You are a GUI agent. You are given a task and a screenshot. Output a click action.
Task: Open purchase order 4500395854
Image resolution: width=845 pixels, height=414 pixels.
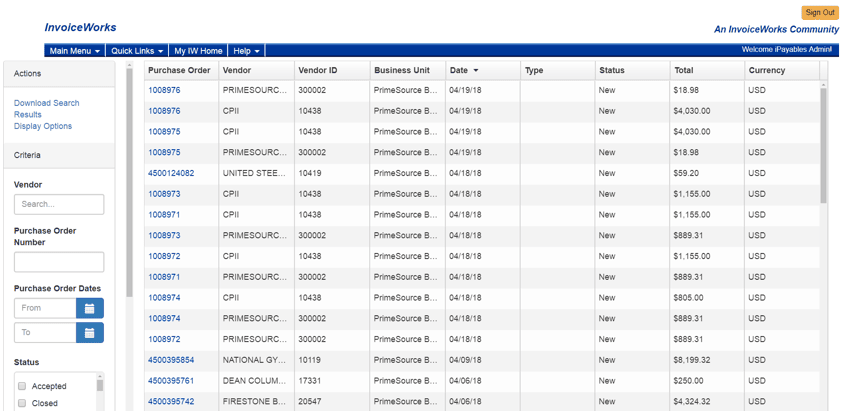171,360
